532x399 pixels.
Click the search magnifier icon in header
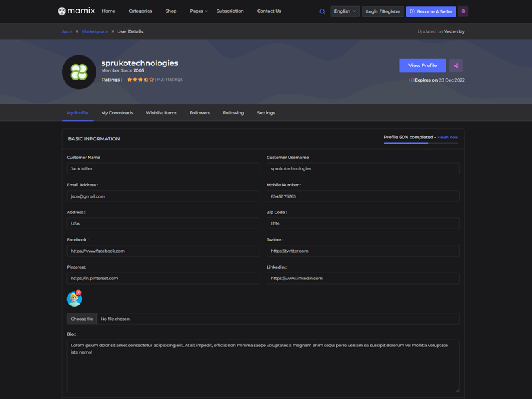point(322,11)
